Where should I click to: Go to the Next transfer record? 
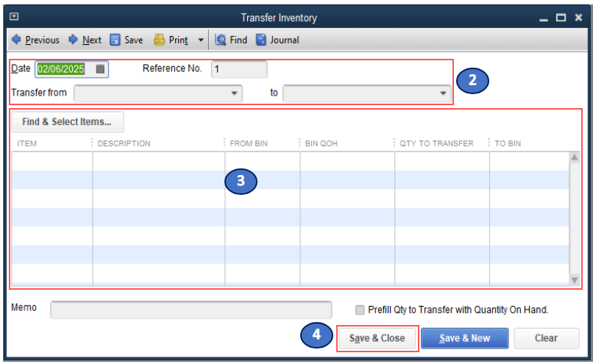click(x=85, y=40)
